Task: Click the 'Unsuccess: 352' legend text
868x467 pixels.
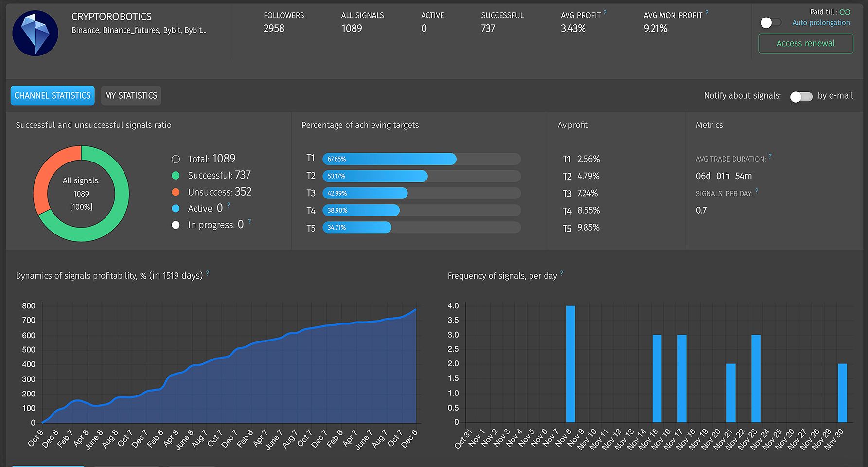Action: (x=220, y=192)
